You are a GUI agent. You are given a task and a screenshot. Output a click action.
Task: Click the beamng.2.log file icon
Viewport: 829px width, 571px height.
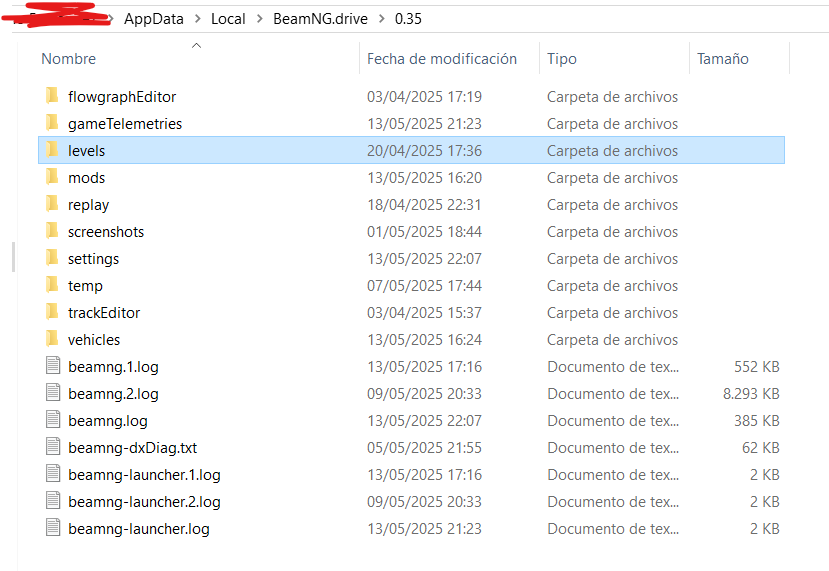53,393
